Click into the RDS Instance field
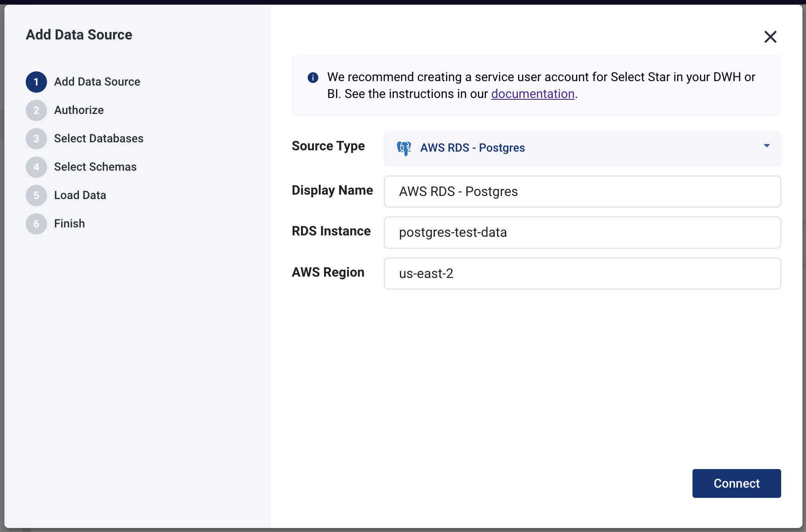 [x=582, y=232]
